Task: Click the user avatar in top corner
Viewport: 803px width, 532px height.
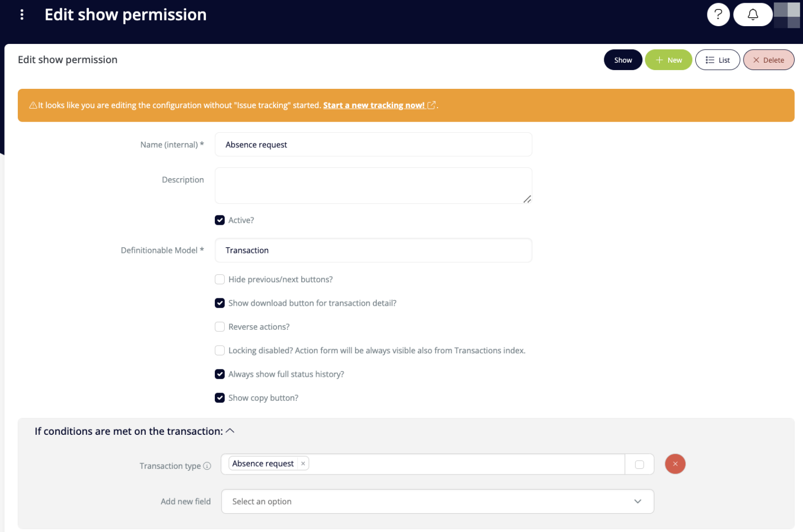Action: [x=787, y=15]
